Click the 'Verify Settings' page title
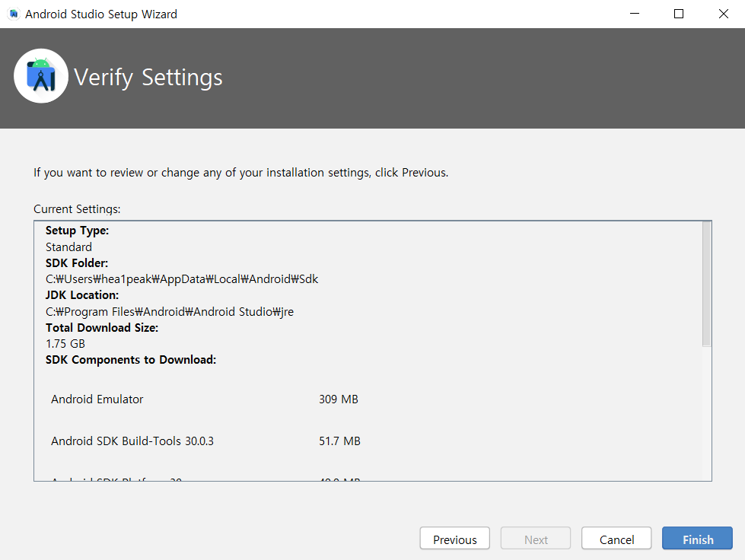The height and width of the screenshot is (560, 745). click(x=148, y=78)
